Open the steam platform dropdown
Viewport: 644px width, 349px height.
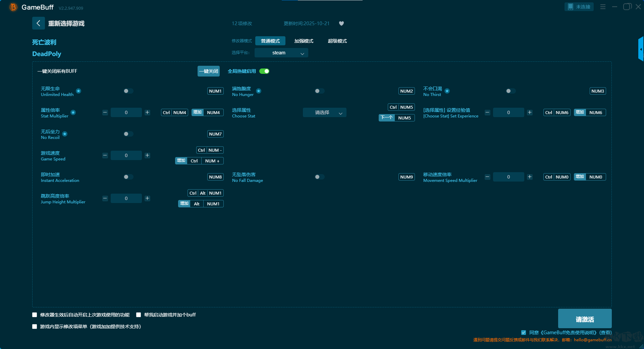coord(281,53)
